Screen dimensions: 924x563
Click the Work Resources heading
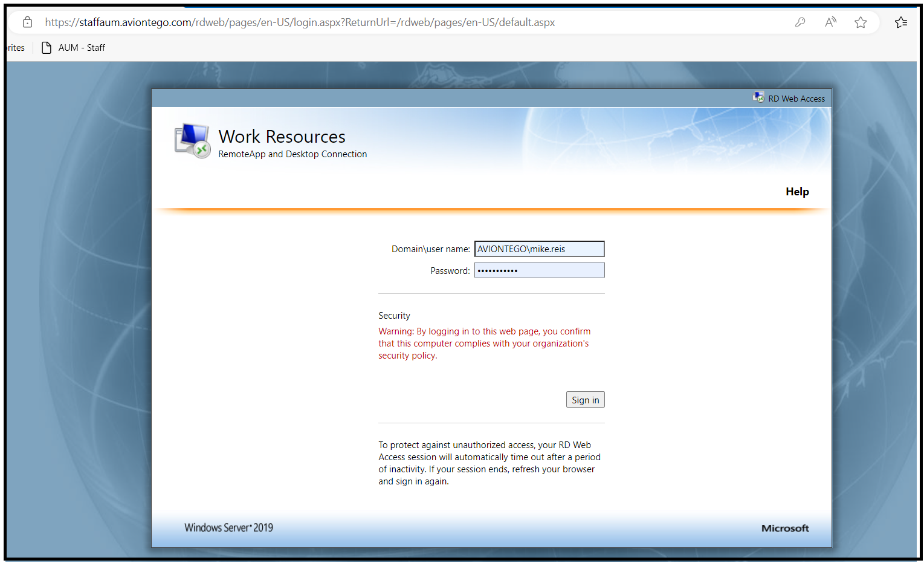(x=282, y=137)
